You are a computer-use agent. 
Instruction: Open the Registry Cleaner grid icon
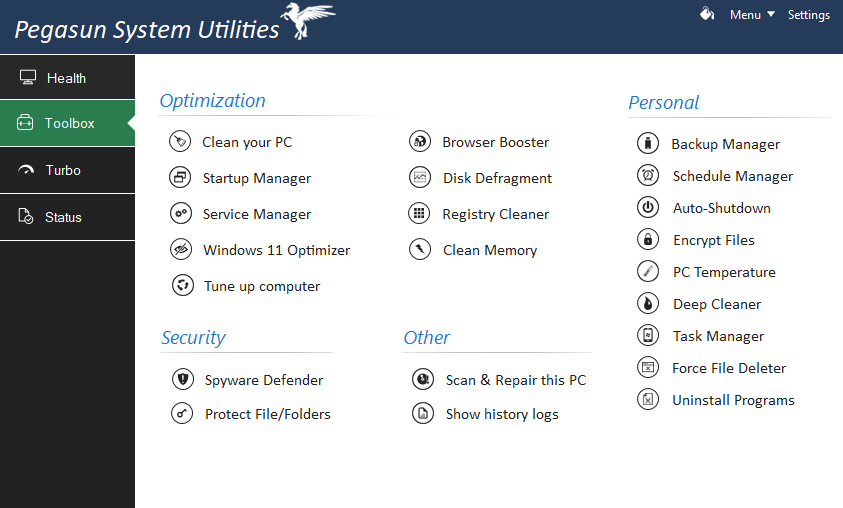420,214
